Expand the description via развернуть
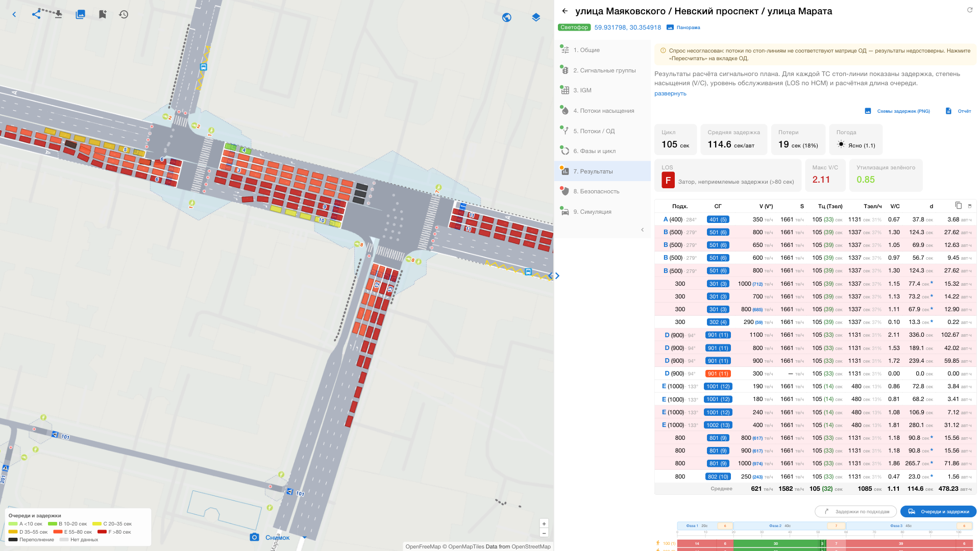Image resolution: width=980 pixels, height=551 pixels. pyautogui.click(x=670, y=93)
